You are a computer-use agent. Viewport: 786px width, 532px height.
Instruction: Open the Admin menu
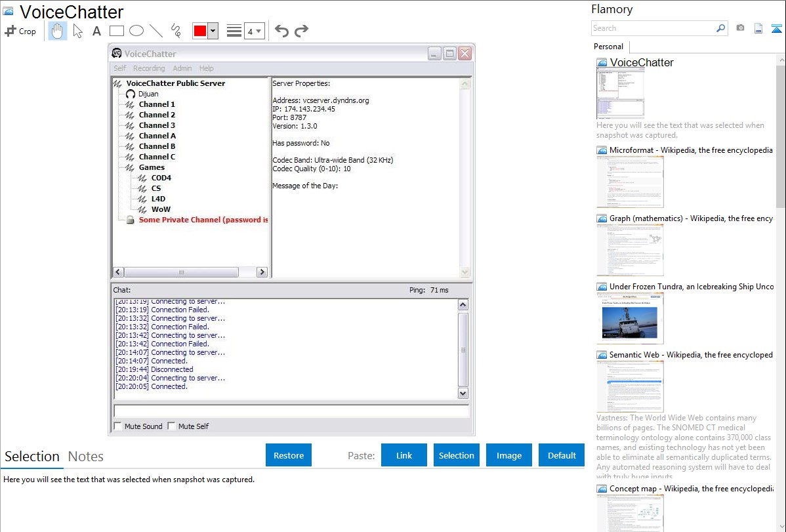pyautogui.click(x=182, y=68)
